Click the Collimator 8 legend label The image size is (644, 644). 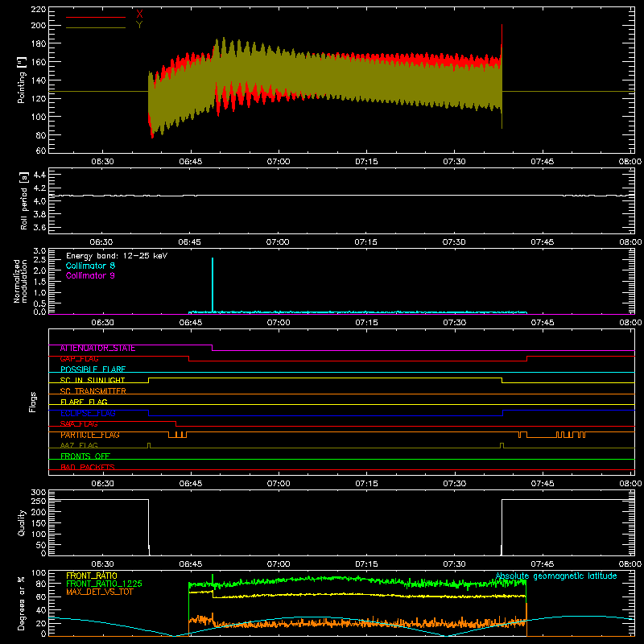click(x=90, y=266)
